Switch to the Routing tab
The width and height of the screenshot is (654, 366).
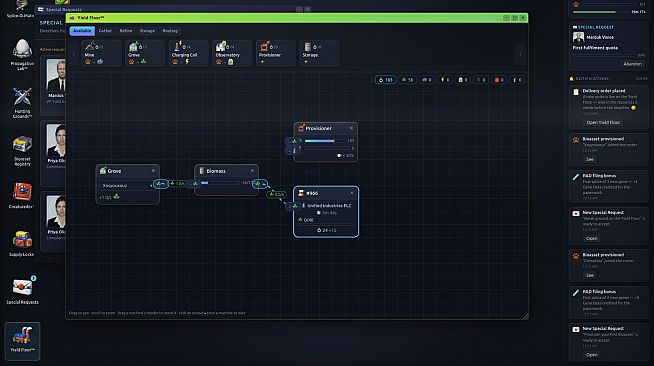(x=170, y=31)
